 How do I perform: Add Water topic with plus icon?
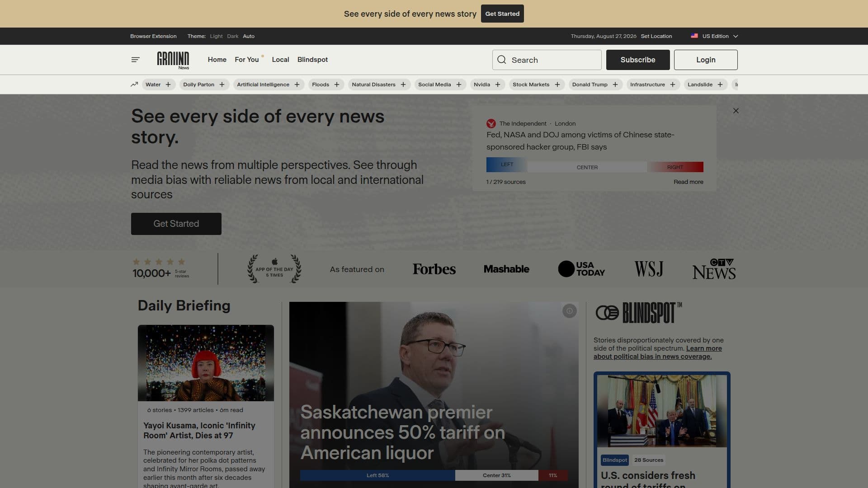168,84
